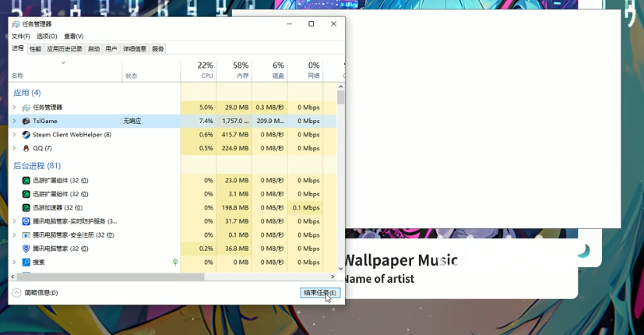Click the green leaf icon on 搜索 row

175,263
